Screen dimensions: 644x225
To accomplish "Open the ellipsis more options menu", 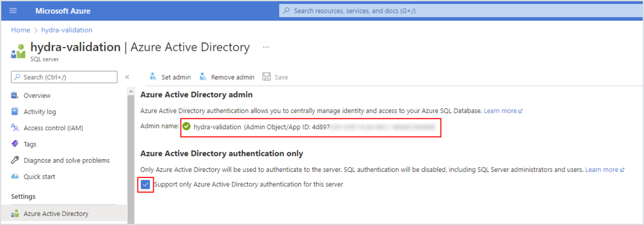I will (x=266, y=47).
